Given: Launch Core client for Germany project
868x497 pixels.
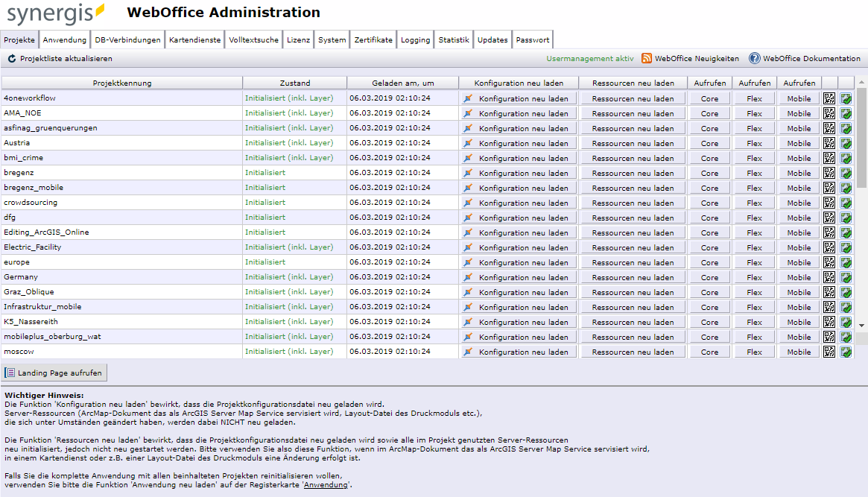Looking at the screenshot, I should [x=709, y=276].
